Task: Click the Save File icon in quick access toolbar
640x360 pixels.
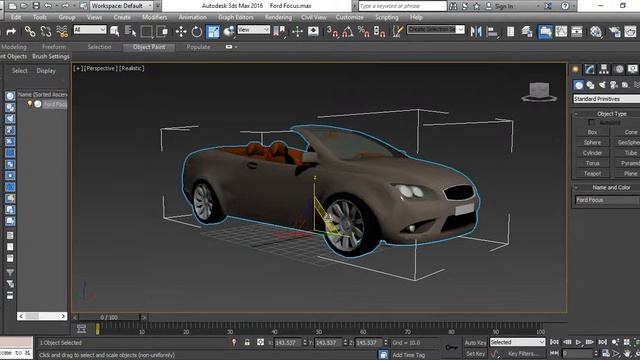Action: (36, 6)
